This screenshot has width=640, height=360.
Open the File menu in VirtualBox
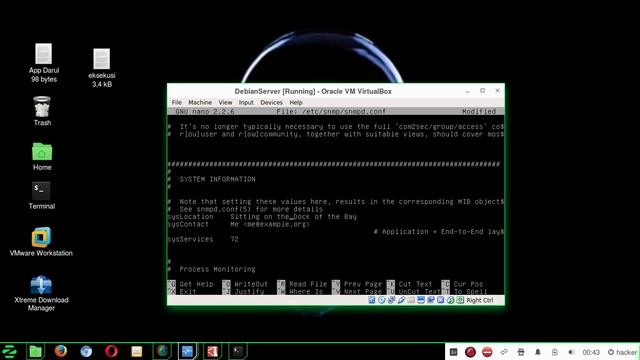[177, 102]
